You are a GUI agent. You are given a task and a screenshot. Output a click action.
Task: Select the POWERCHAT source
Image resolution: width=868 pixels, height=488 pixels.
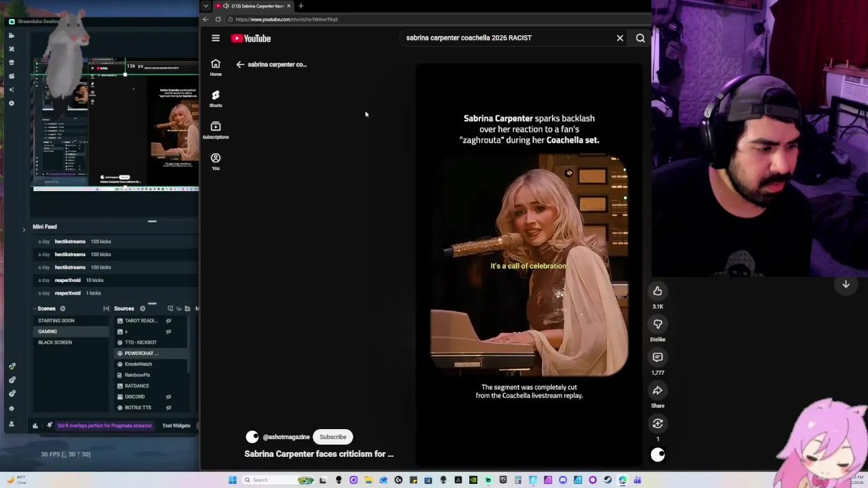click(141, 353)
